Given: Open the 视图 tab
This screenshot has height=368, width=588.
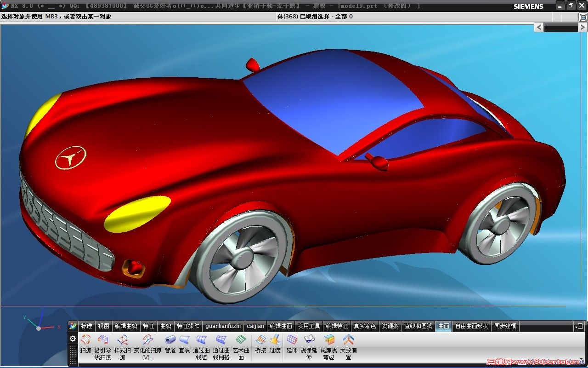Looking at the screenshot, I should click(x=104, y=326).
